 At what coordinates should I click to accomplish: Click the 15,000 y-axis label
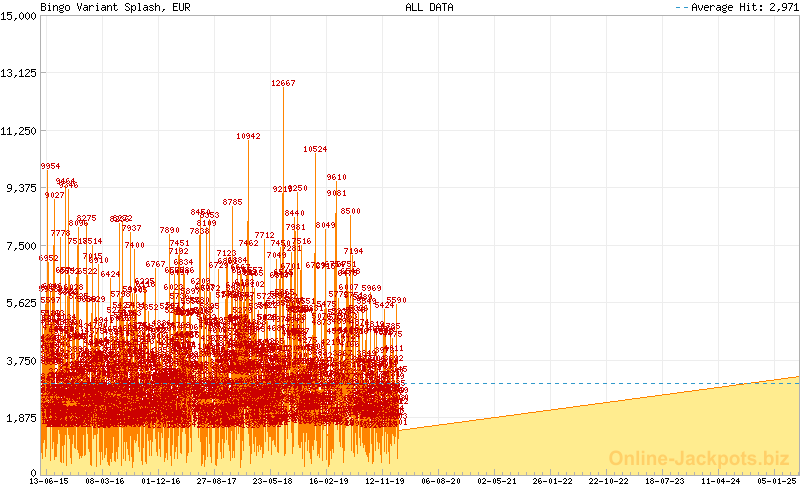pos(20,15)
